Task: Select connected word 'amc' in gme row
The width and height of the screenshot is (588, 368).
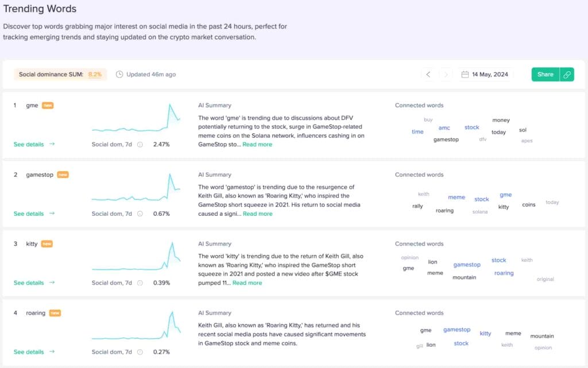Action: [444, 128]
